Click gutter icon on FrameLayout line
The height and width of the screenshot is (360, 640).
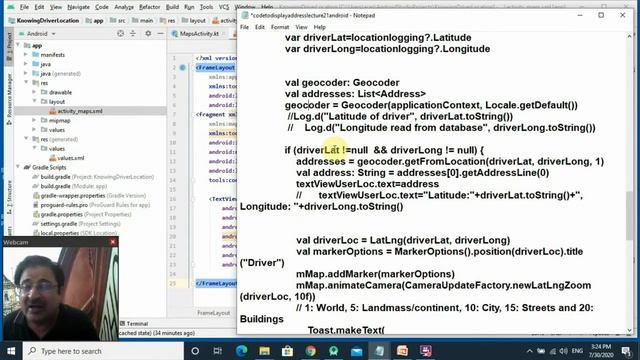coord(182,67)
